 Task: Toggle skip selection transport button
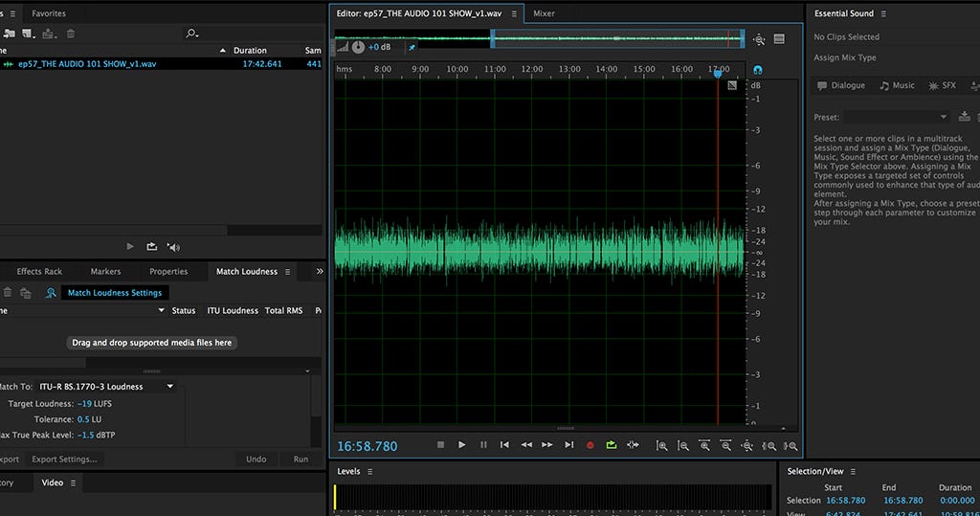pyautogui.click(x=634, y=445)
